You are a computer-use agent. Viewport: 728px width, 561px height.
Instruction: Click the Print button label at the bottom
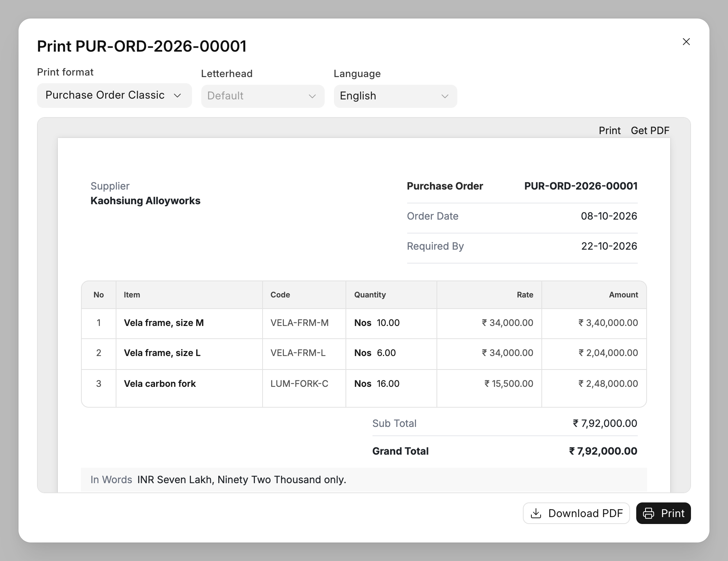click(673, 513)
